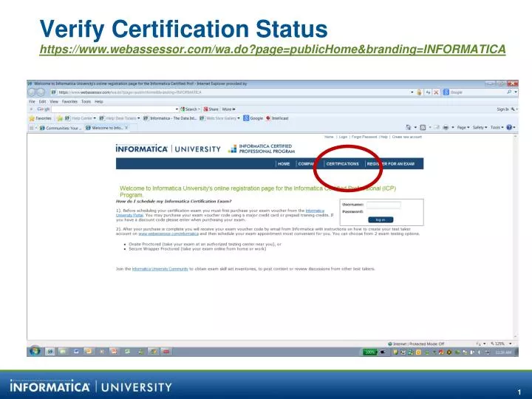Click the security lock icon in address bar
The image size is (532, 399).
click(420, 92)
